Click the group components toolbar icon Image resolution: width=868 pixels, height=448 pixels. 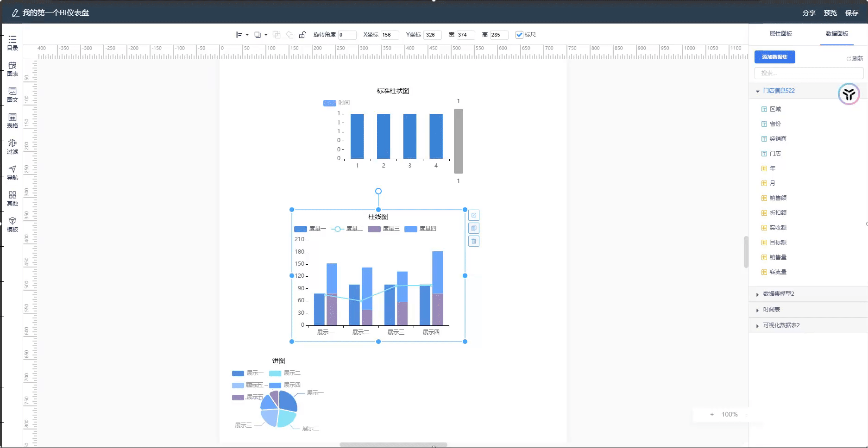point(277,35)
